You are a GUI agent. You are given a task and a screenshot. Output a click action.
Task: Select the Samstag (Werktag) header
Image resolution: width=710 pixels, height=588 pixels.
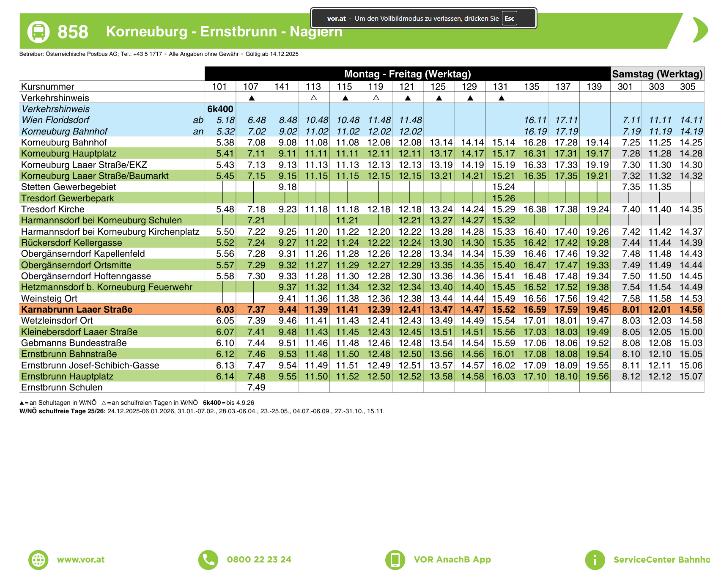coord(657,74)
